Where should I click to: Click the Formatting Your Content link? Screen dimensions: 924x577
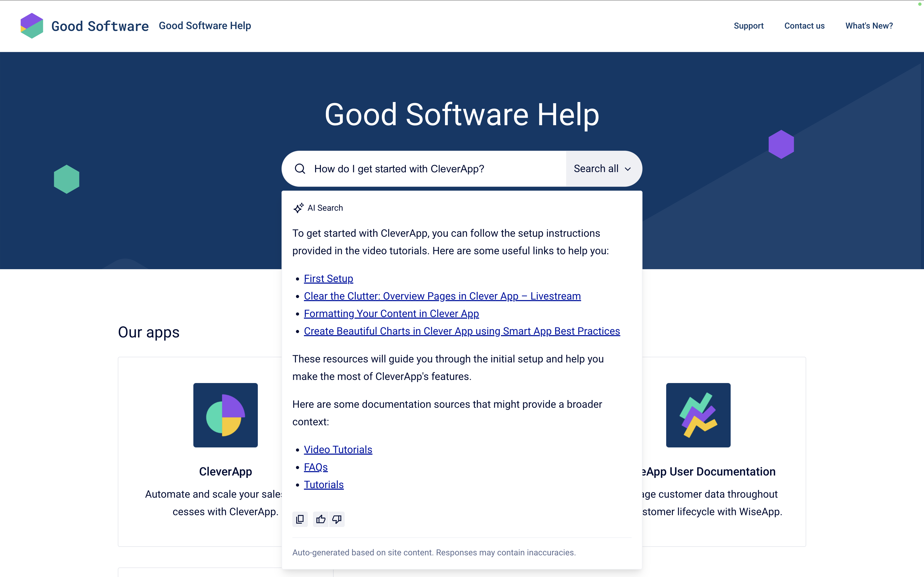point(391,313)
